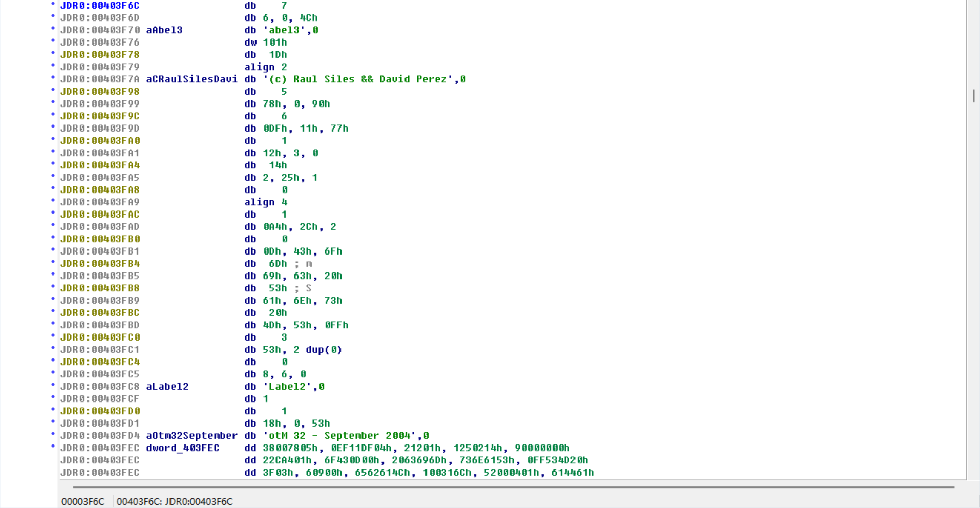The height and width of the screenshot is (508, 980).
Task: Select bytes 4Dh, 53h, 0FFh line
Action: [x=296, y=325]
